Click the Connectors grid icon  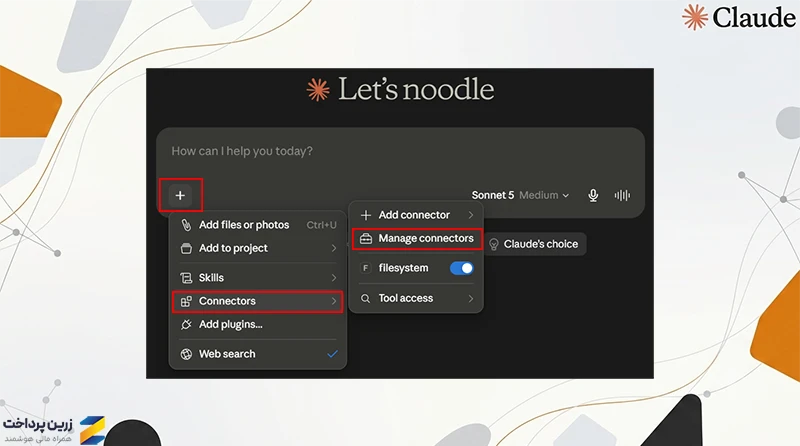point(186,301)
